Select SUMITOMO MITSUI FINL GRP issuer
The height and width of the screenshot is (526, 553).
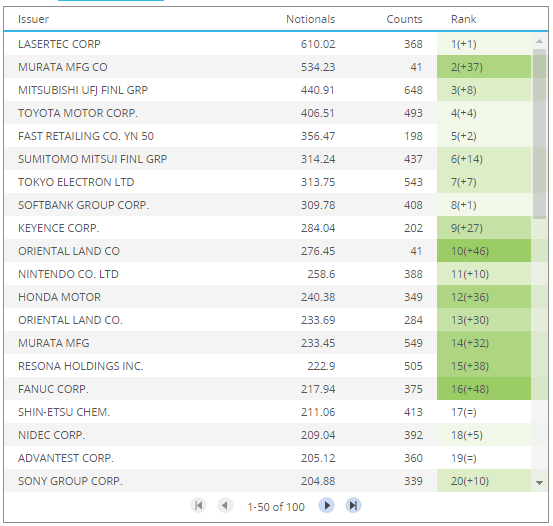pos(93,159)
